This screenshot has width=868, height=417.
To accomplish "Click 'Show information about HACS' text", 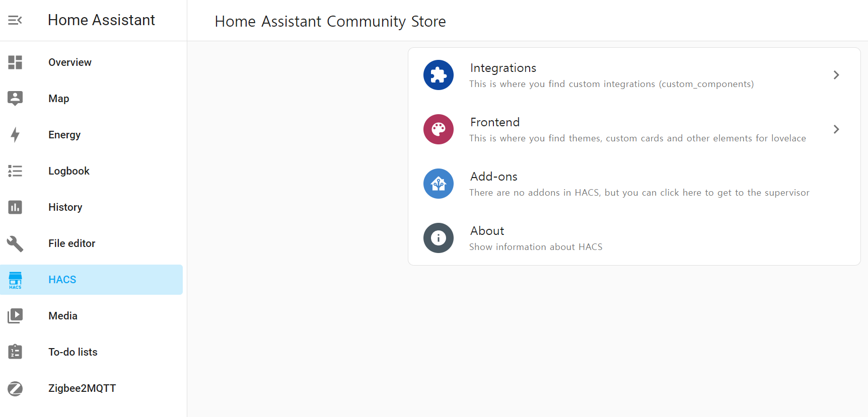I will (536, 247).
